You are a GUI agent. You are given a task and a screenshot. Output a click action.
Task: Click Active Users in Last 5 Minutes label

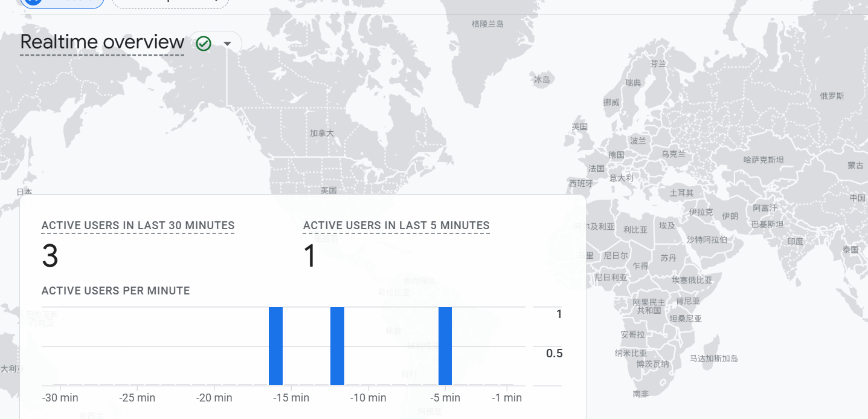pyautogui.click(x=396, y=226)
